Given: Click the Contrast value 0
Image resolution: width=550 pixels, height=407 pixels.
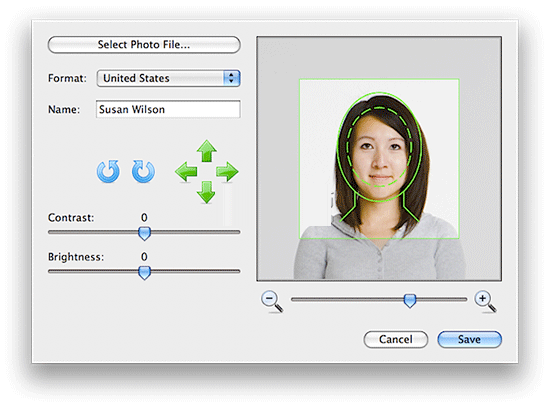Looking at the screenshot, I should point(144,218).
